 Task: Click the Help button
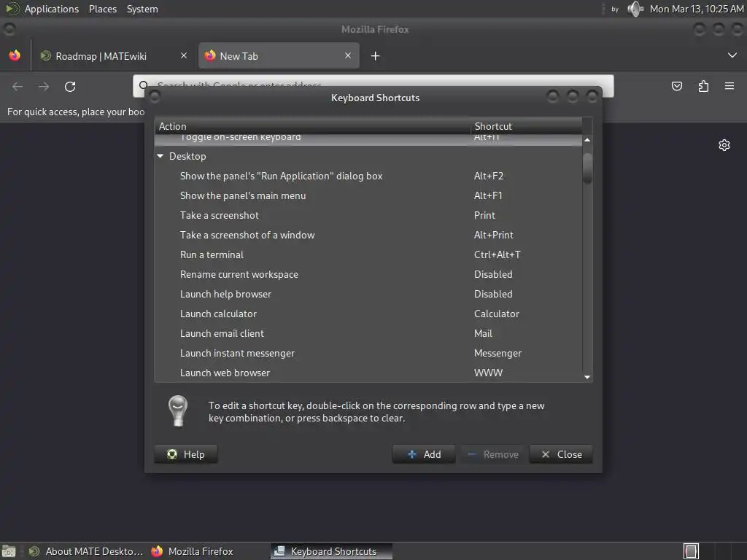[x=186, y=454]
